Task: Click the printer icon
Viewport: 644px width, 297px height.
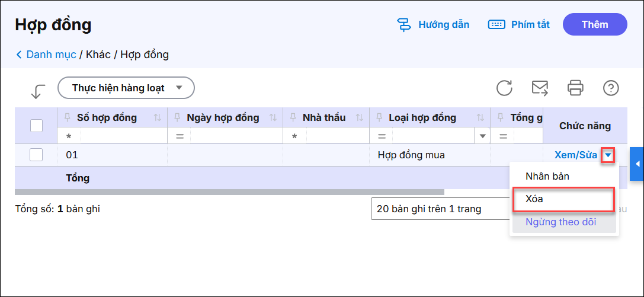Action: [575, 88]
